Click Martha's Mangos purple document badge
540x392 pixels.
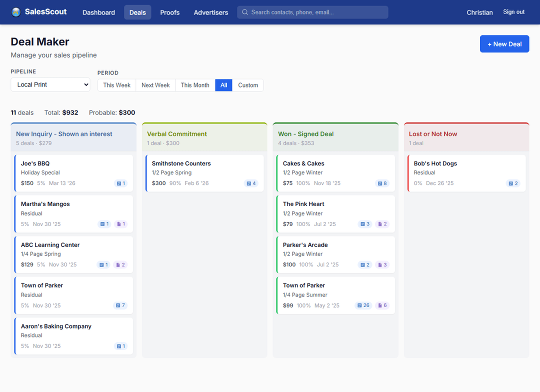(x=121, y=224)
